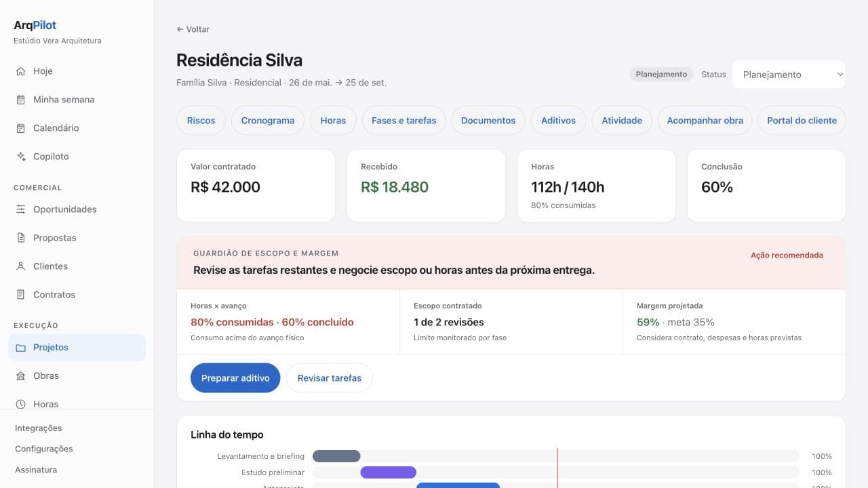This screenshot has width=868, height=488.
Task: Click the ArqPilot logo
Action: 35,25
